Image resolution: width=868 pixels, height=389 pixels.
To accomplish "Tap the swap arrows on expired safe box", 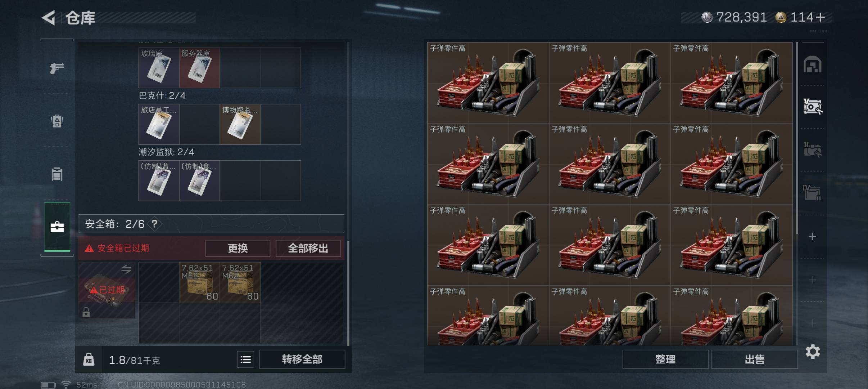I will (x=126, y=269).
